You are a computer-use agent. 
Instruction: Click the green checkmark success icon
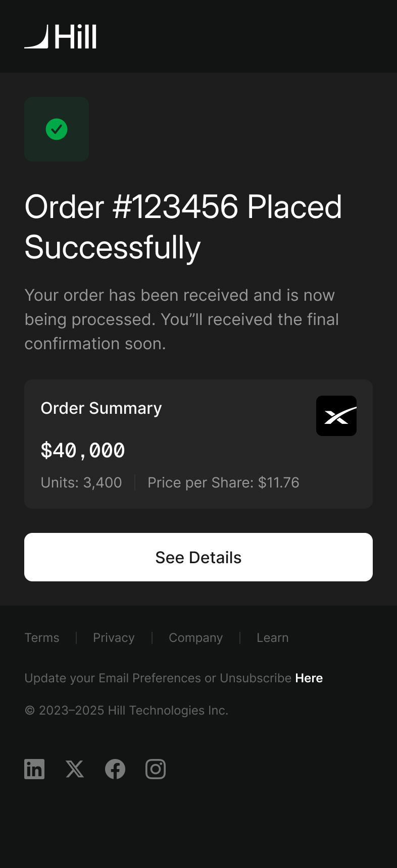[x=57, y=129]
